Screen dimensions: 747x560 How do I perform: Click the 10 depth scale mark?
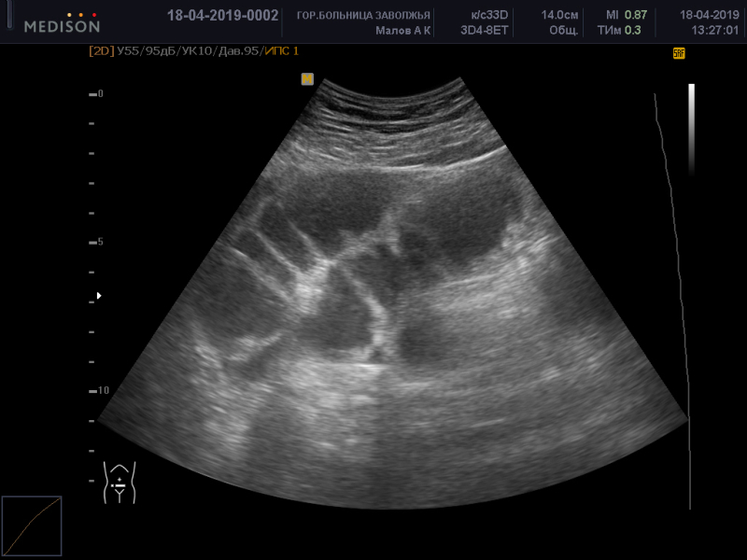point(99,390)
